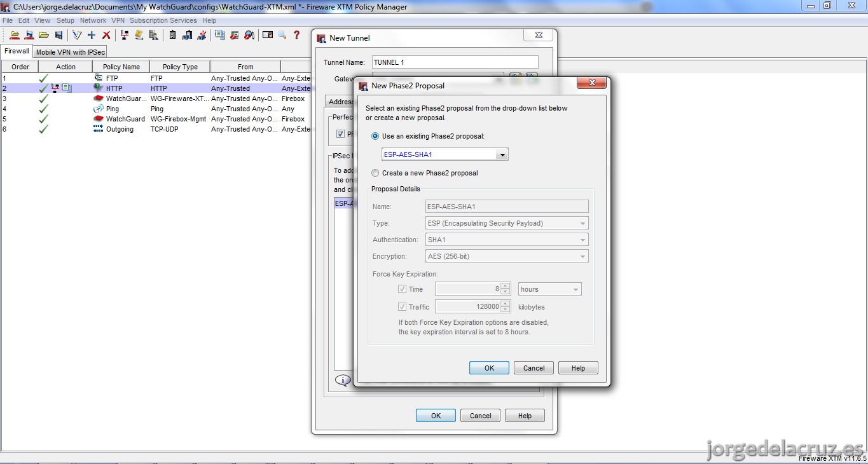Click the Save to Firebox toolbar icon
This screenshot has height=464, width=868.
point(29,36)
